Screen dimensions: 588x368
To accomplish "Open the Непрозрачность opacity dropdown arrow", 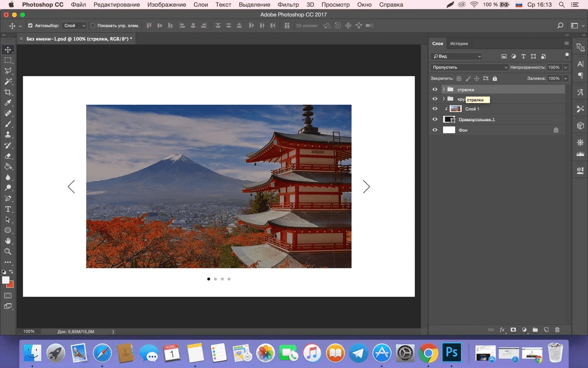I will pyautogui.click(x=566, y=67).
